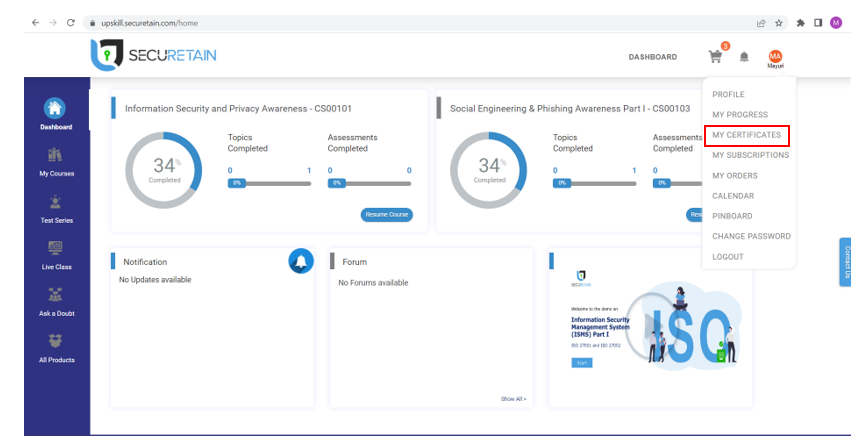Viewport: 862px width, 448px height.
Task: Open the Mayuri user avatar menu
Action: click(x=775, y=58)
